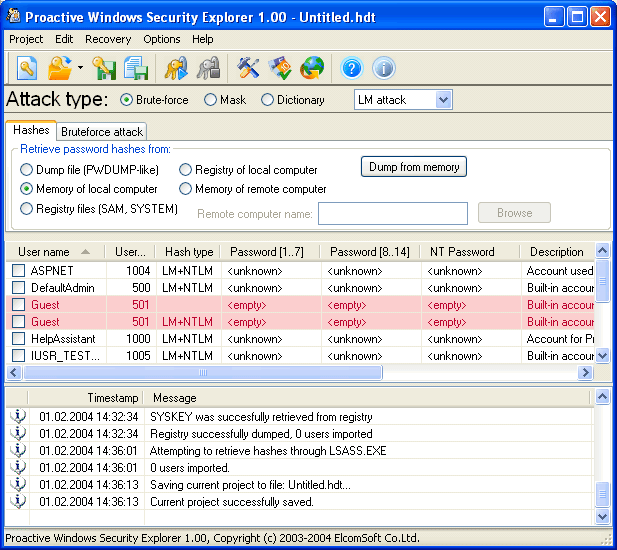The image size is (617, 550).
Task: Click user table horizontal scroll right arrow
Action: [586, 373]
